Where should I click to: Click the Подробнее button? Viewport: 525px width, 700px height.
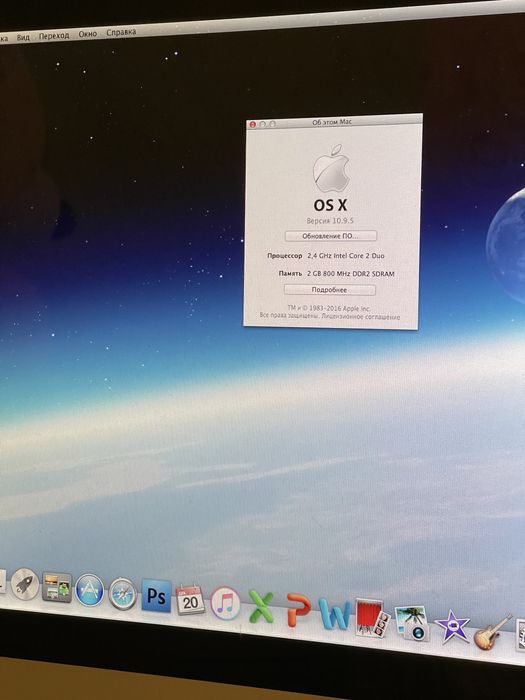point(329,290)
